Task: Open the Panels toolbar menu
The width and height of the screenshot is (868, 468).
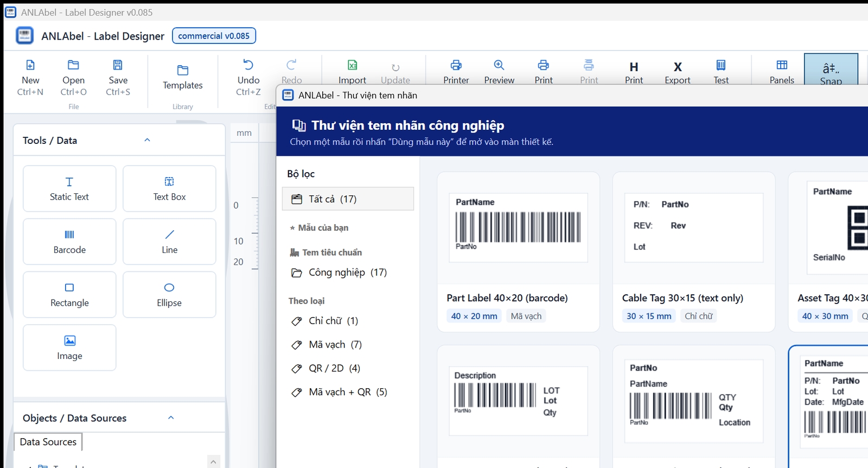Action: (x=782, y=72)
